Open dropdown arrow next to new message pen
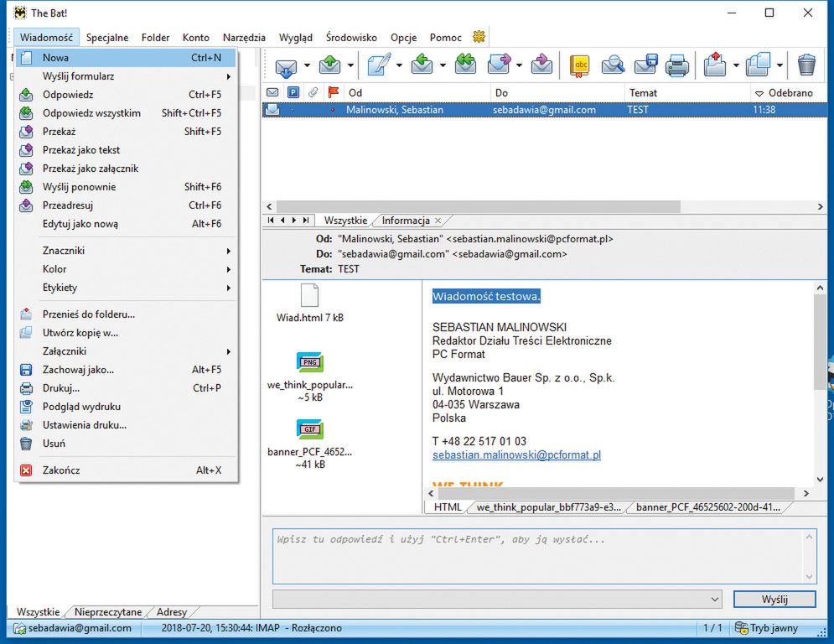The image size is (834, 644). 399,65
